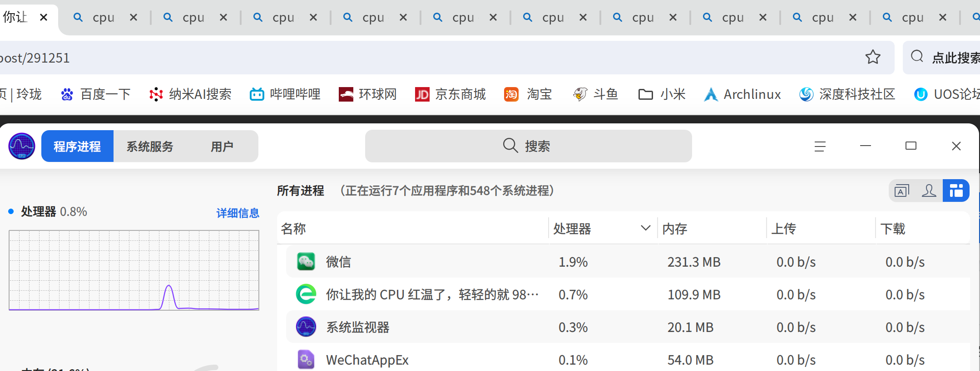980x371 pixels.
Task: Focus the 搜索 field in System Monitor
Action: point(528,146)
